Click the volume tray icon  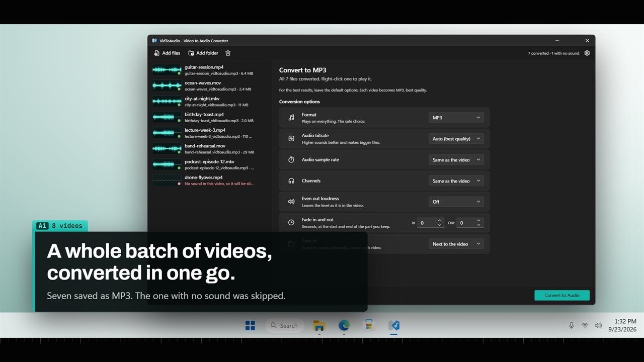598,325
